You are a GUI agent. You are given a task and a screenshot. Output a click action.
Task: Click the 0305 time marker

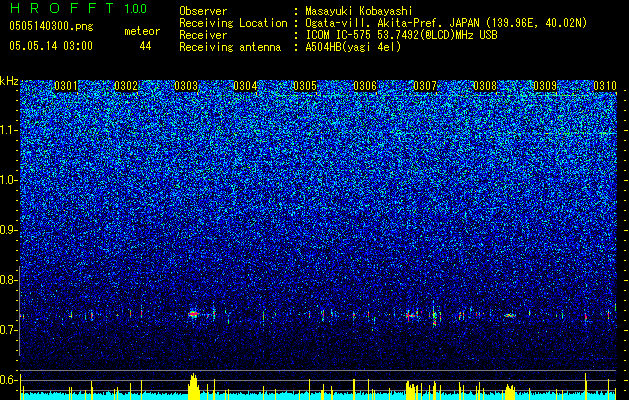click(x=305, y=86)
